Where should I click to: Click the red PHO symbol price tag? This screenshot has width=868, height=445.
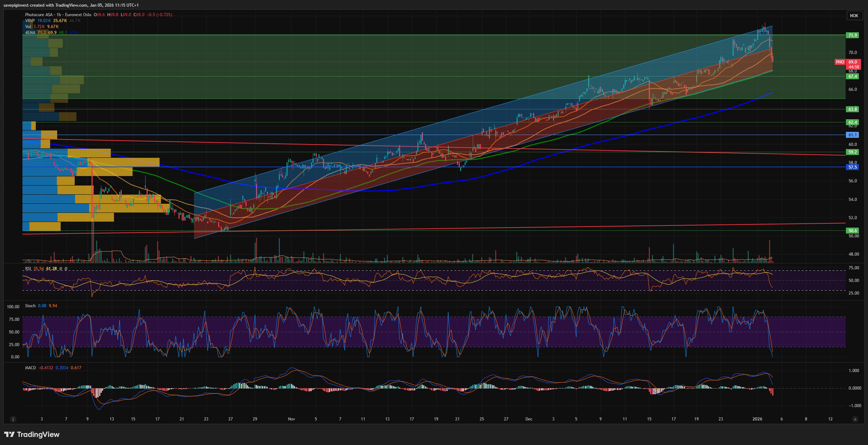[840, 62]
